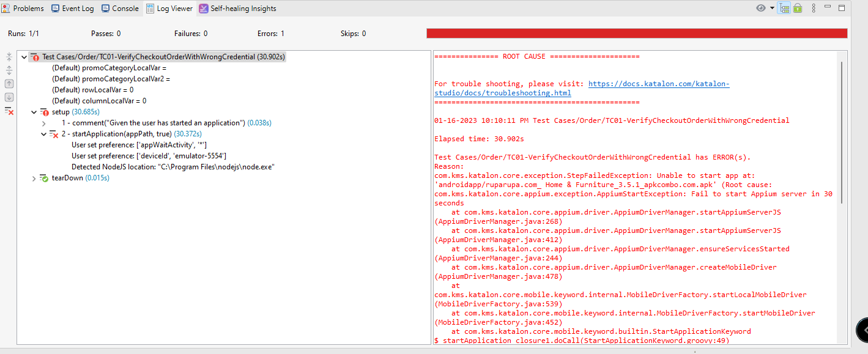Expand the comment step under setup

(43, 122)
